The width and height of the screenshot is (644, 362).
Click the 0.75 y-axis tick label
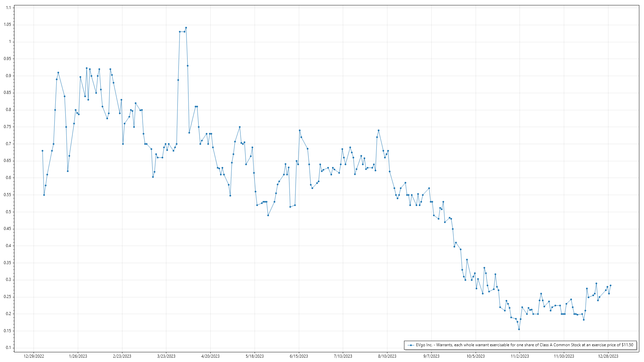pos(7,127)
